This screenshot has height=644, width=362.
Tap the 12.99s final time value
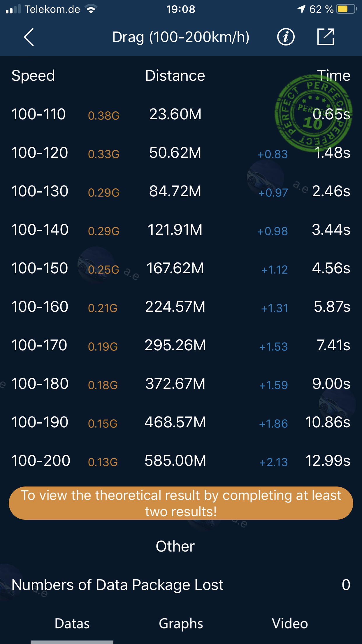click(327, 461)
